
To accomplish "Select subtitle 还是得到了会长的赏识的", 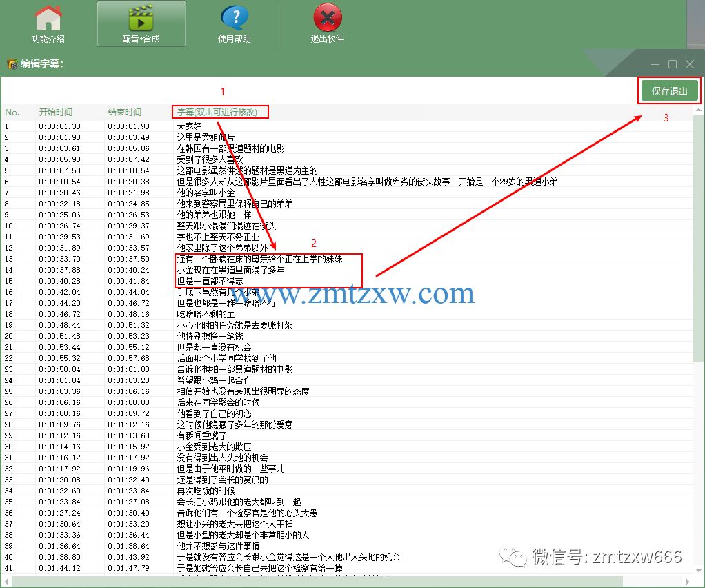I will (222, 479).
